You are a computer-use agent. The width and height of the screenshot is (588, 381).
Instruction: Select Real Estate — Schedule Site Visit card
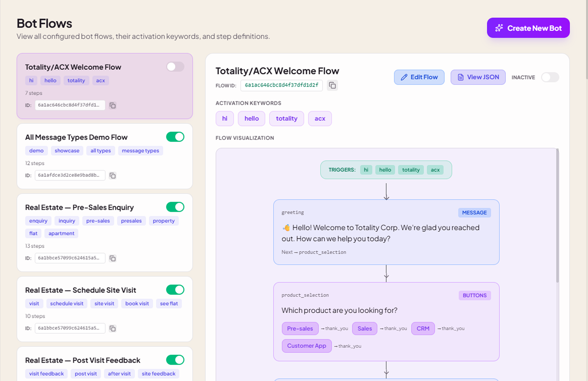[x=105, y=309]
